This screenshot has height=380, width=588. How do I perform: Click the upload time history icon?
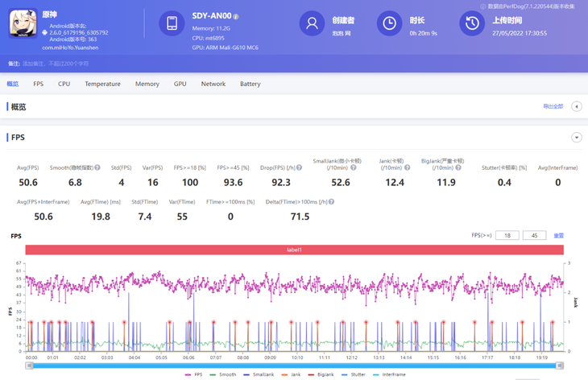pos(472,24)
